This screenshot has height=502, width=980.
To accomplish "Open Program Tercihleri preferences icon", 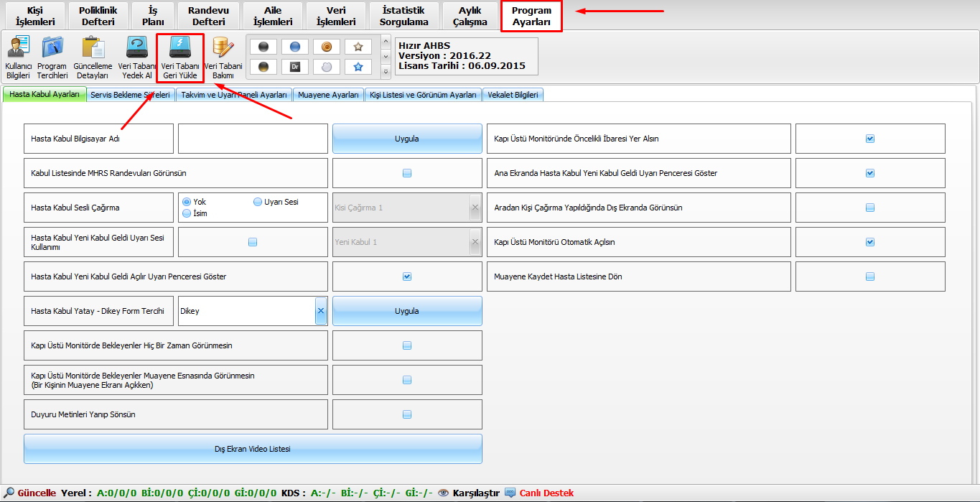I will [52, 57].
